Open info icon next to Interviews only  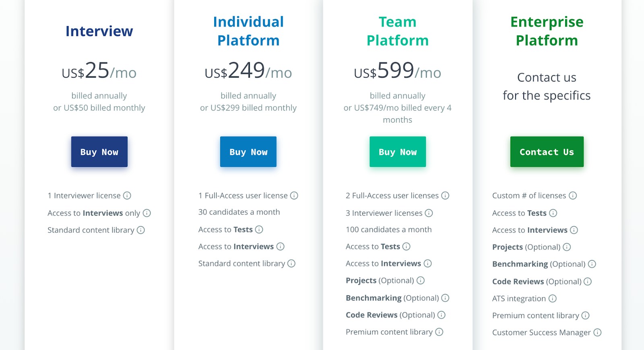(147, 213)
